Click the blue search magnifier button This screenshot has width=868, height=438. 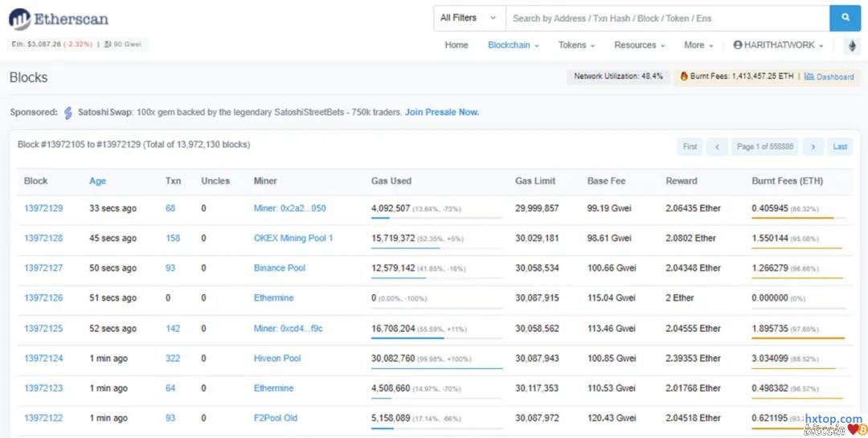845,18
